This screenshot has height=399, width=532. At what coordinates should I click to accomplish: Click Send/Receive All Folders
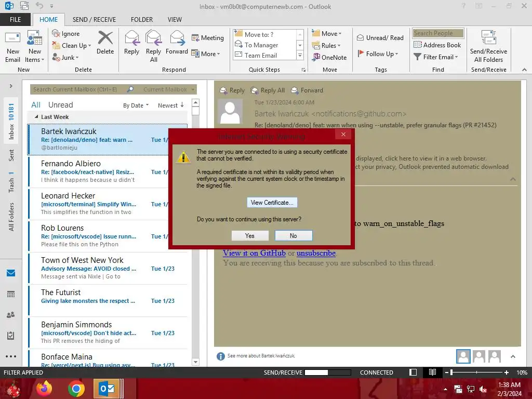tap(488, 47)
